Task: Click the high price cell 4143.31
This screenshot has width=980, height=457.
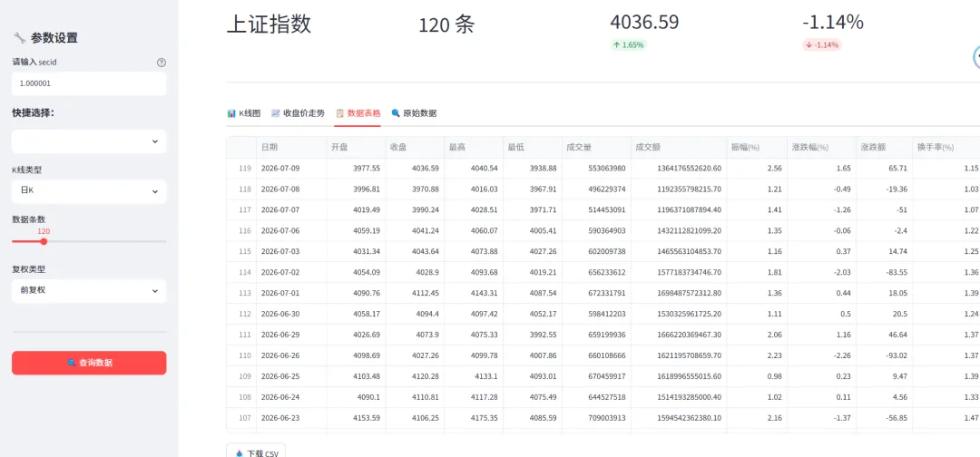Action: 474,293
